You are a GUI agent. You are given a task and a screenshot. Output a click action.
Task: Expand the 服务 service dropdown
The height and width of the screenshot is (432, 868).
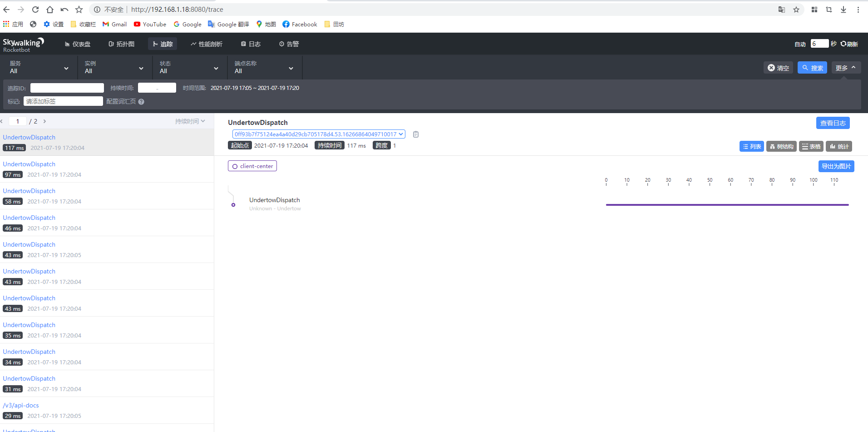(39, 67)
